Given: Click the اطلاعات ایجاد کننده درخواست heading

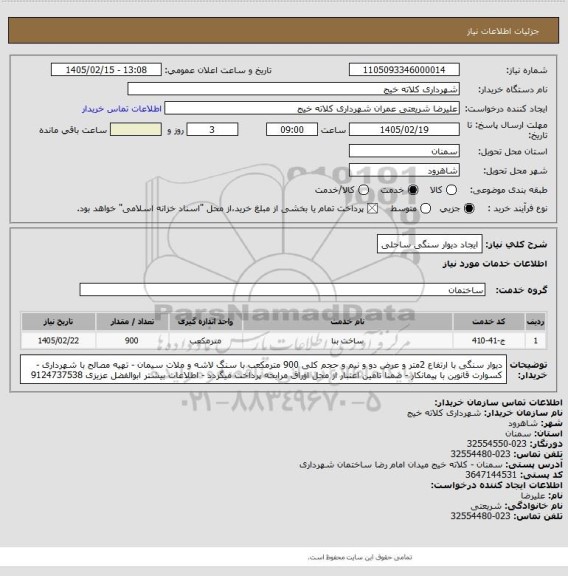Looking at the screenshot, I should 496,485.
